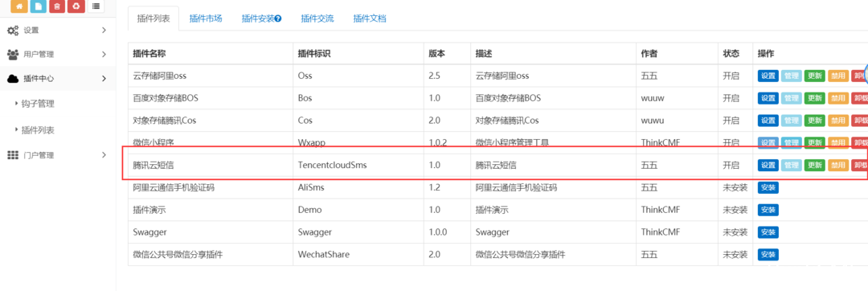
Task: Click 管理 button for 百度对象存储BOS plugin
Action: 792,98
